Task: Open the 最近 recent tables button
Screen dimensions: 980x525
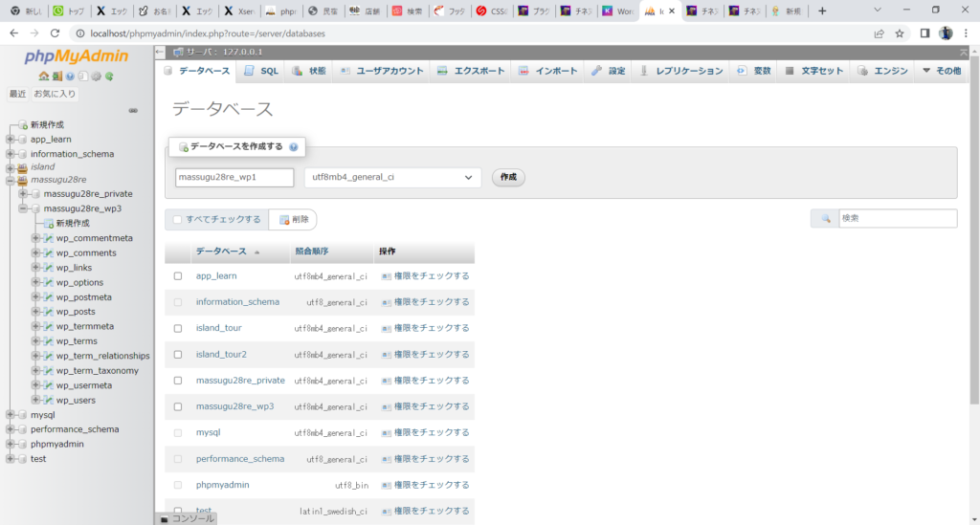Action: click(17, 94)
